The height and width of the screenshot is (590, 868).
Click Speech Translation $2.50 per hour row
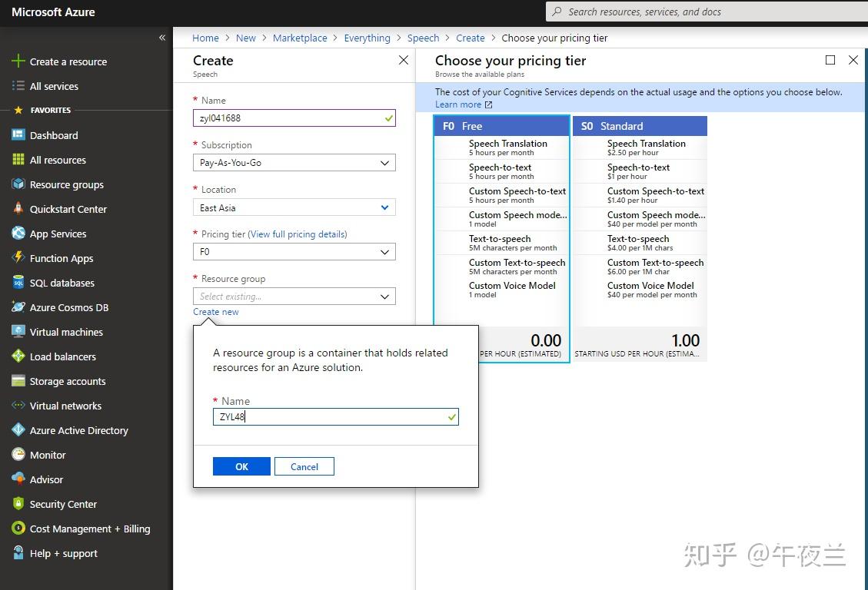[640, 147]
